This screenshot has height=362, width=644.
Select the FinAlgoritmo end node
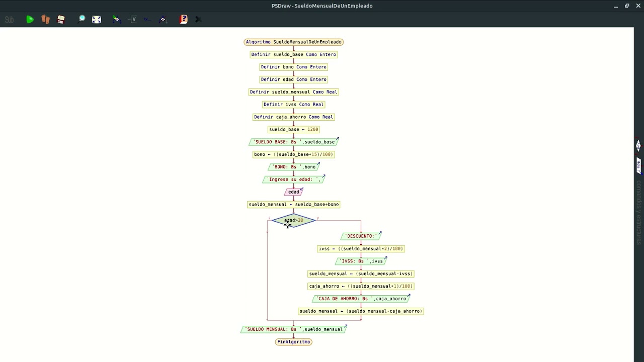pyautogui.click(x=294, y=342)
